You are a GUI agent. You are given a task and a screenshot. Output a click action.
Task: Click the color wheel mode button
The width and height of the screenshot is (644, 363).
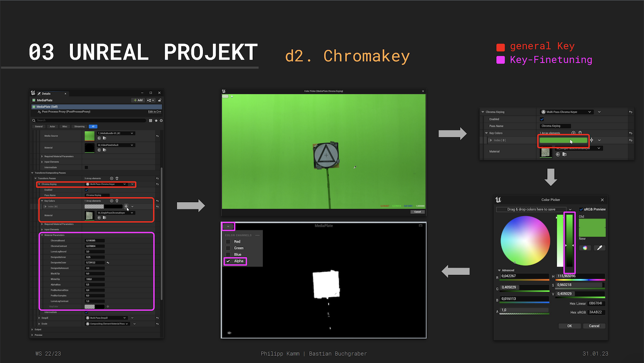click(585, 248)
